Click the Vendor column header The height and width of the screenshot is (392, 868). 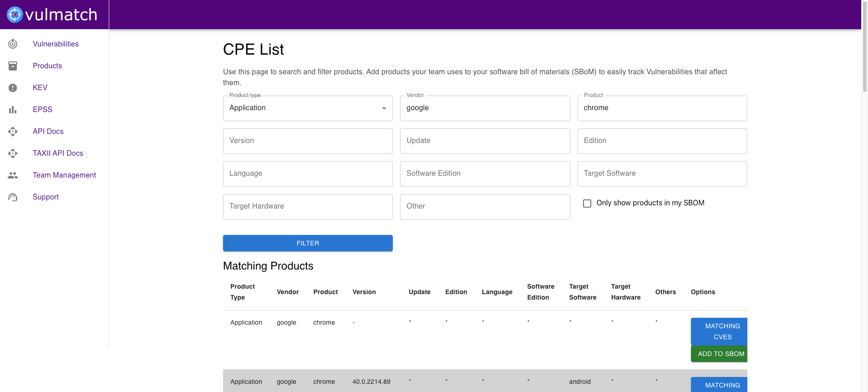tap(288, 292)
